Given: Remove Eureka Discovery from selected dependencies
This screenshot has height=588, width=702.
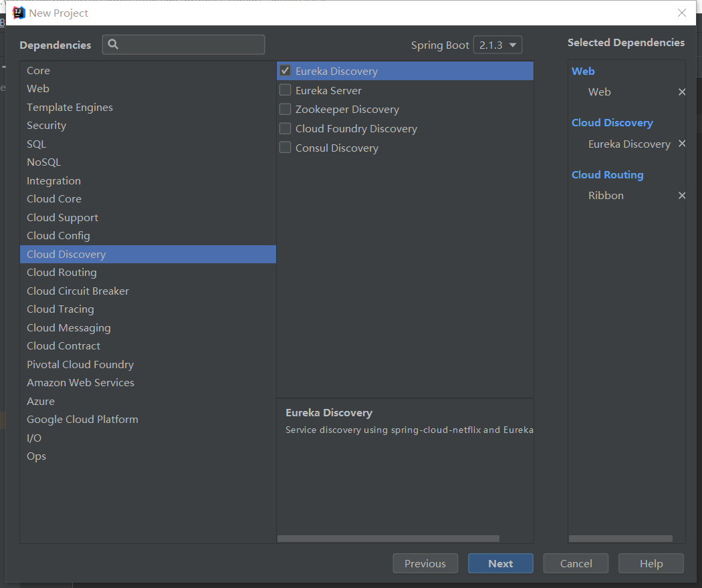Looking at the screenshot, I should point(682,144).
